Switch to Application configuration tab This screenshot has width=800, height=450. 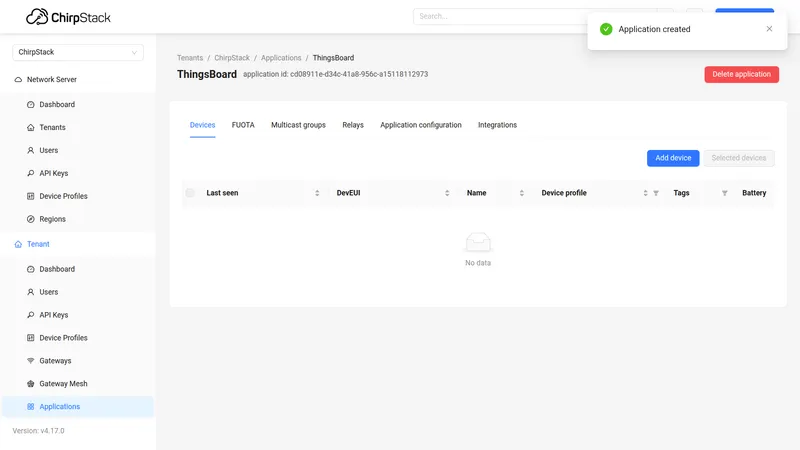[x=421, y=125]
